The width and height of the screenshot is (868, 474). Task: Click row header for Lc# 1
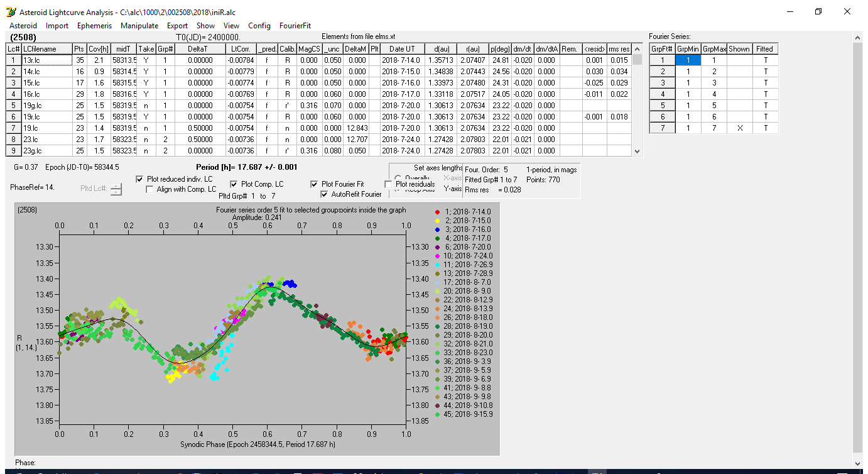[14, 60]
